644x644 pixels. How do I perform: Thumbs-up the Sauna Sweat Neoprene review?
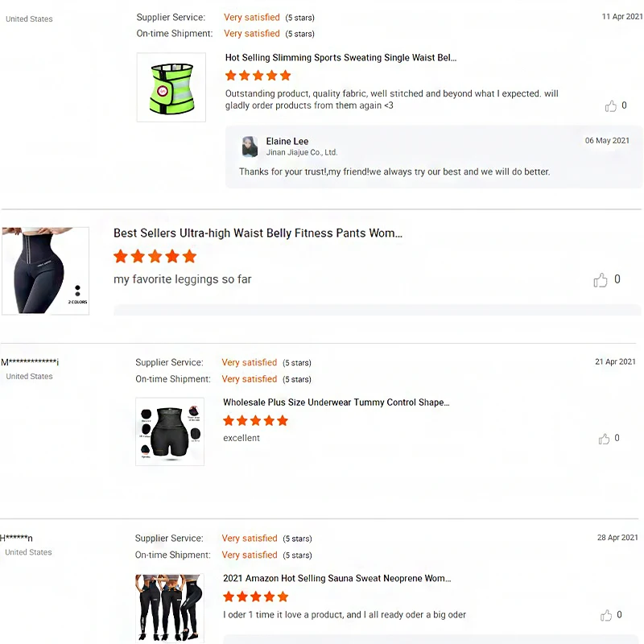click(606, 616)
